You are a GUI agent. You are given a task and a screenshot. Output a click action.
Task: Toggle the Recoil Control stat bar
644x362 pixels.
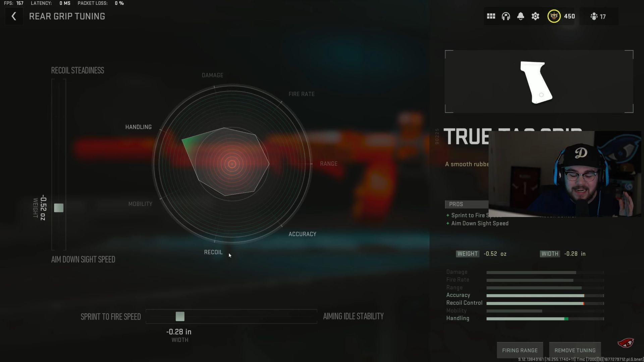544,303
